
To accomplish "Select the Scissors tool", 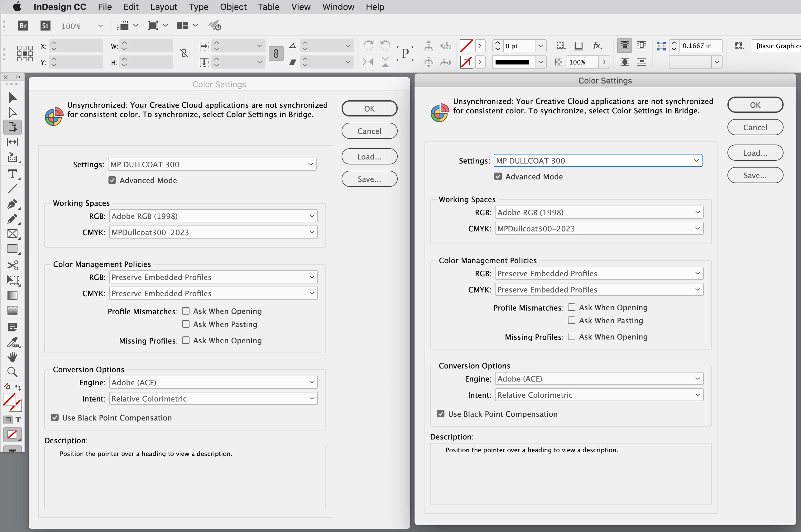I will tap(12, 265).
